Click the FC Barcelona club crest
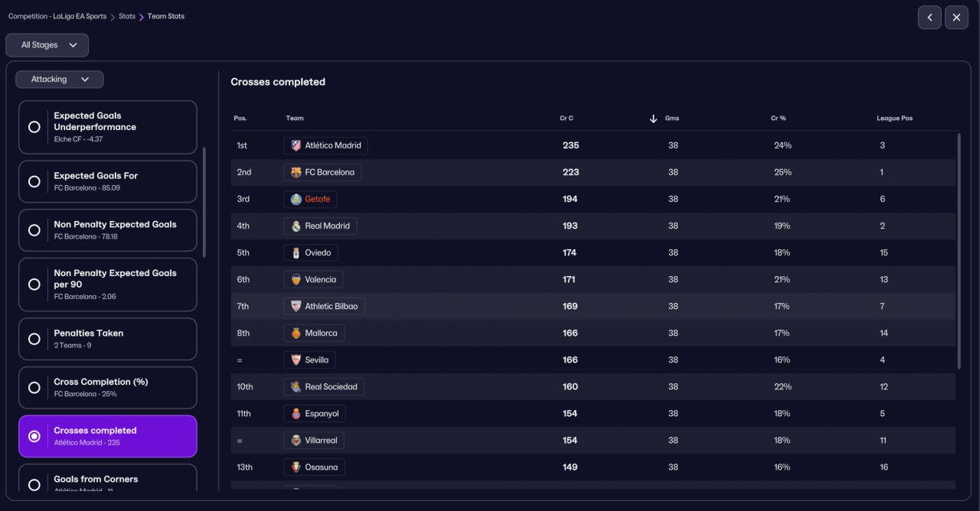 296,172
